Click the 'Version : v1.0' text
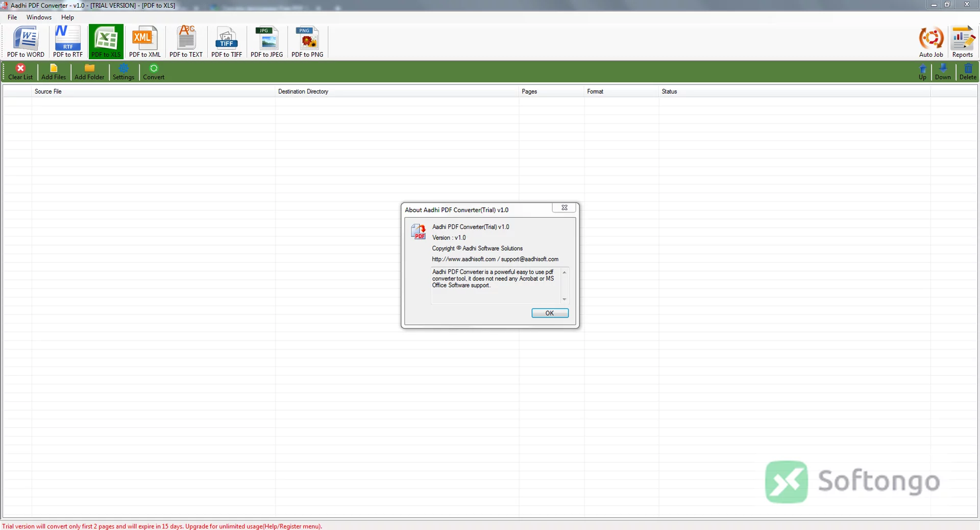 [449, 238]
